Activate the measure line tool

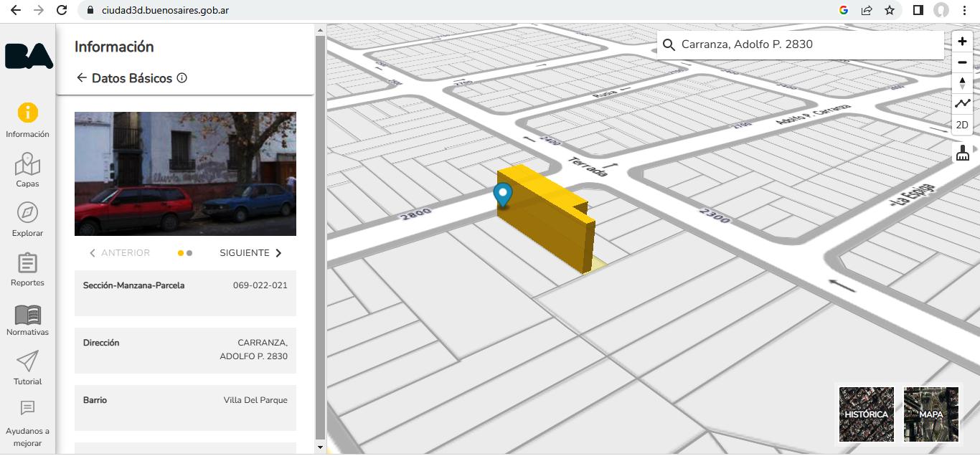(962, 103)
